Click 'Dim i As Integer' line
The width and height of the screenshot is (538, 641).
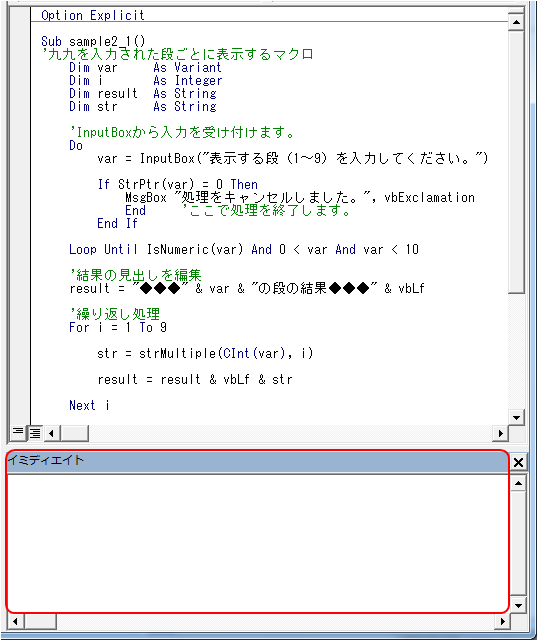coord(145,81)
